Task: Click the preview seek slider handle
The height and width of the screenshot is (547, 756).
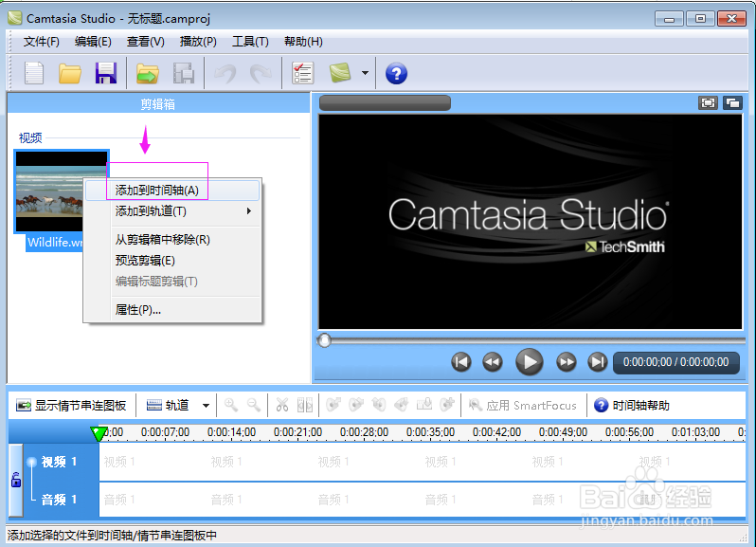Action: click(x=325, y=340)
